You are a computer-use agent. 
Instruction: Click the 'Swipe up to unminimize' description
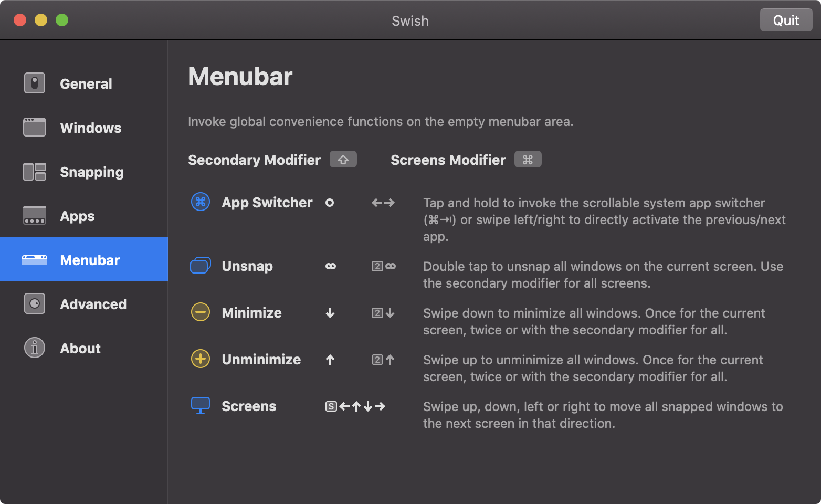593,368
